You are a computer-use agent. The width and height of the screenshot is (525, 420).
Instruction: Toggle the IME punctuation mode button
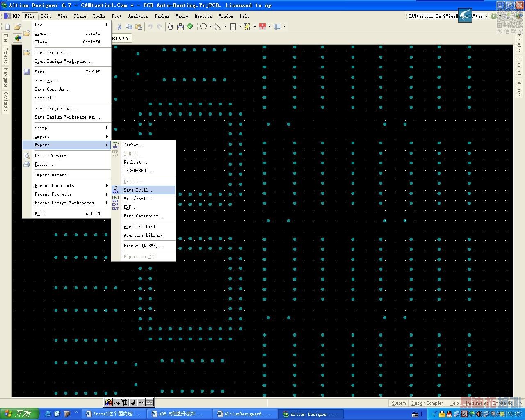(141, 402)
